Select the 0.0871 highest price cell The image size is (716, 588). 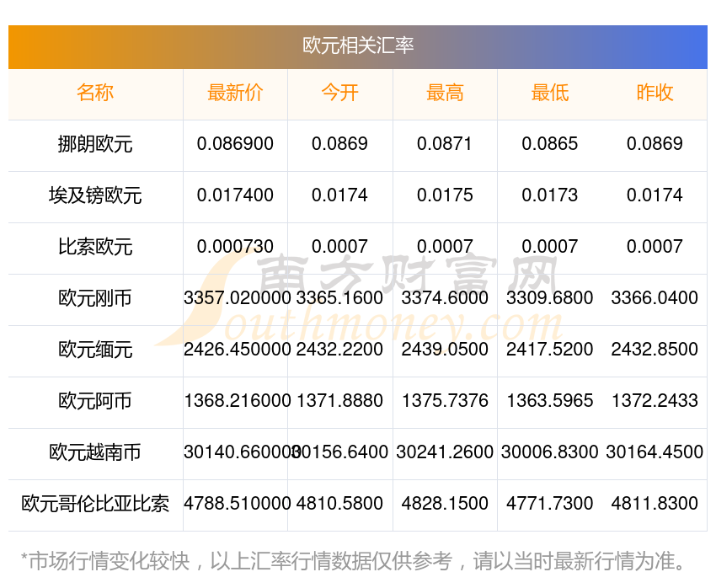[445, 144]
